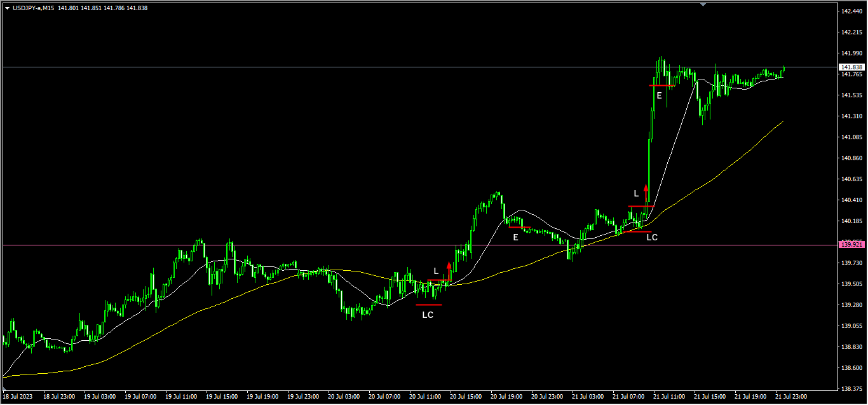Click the red line above the lower-left LC label

[x=428, y=305]
